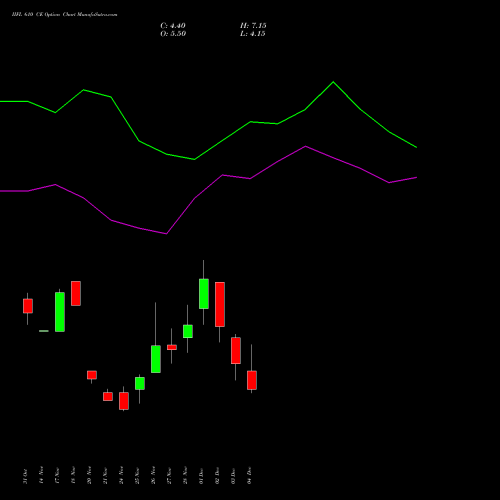Select the '20 Nov' date axis label
This screenshot has width=500, height=500.
pos(89,475)
